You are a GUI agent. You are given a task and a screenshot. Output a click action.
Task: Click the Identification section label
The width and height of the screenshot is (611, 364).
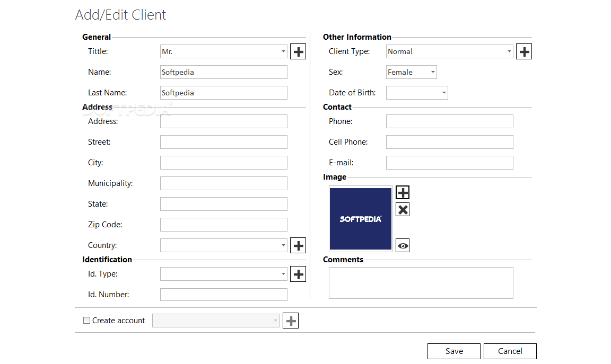coord(107,260)
